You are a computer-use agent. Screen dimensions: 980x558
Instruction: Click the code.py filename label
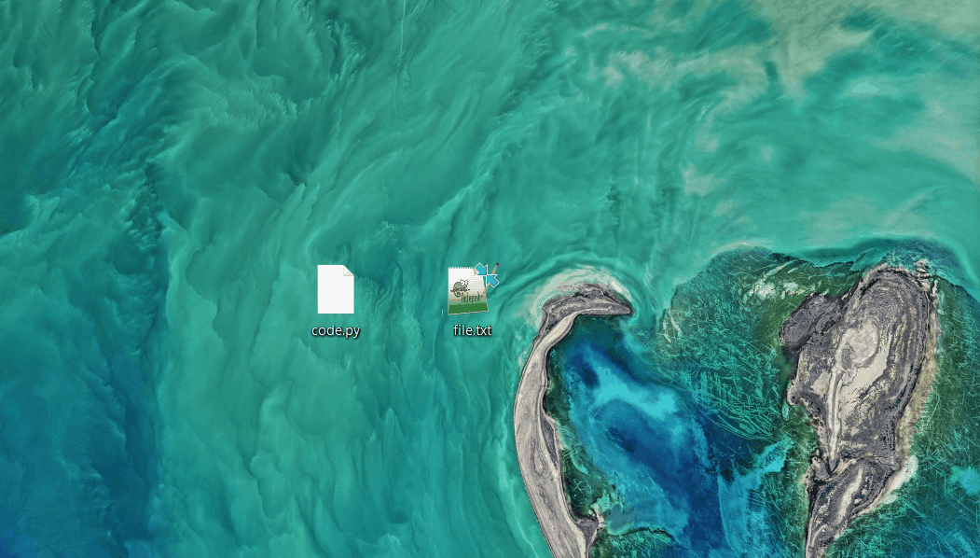pos(336,331)
